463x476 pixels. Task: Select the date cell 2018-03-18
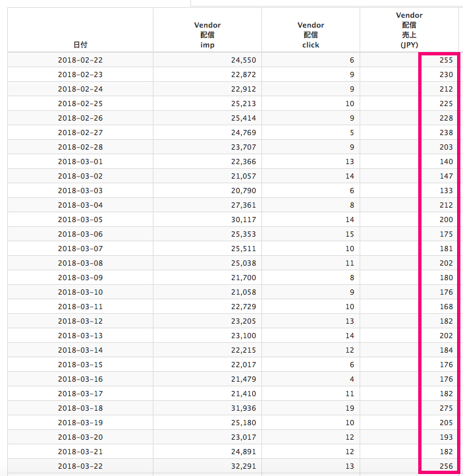coord(80,408)
